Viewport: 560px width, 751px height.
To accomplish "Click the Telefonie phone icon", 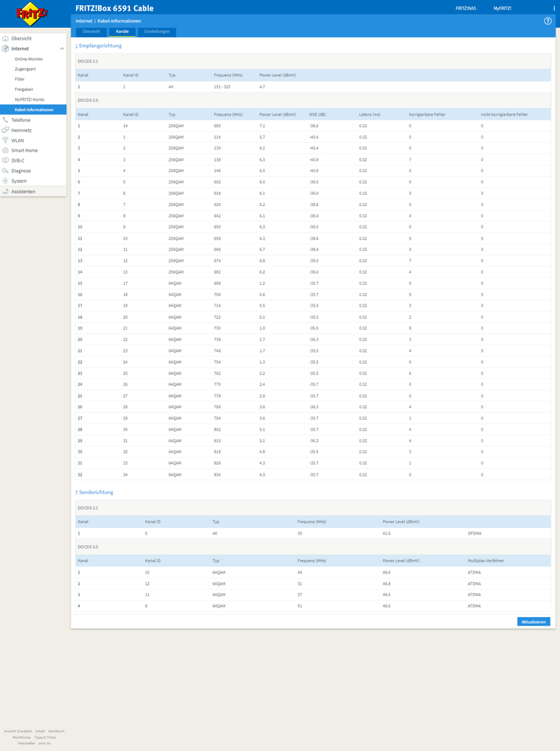I will point(5,120).
